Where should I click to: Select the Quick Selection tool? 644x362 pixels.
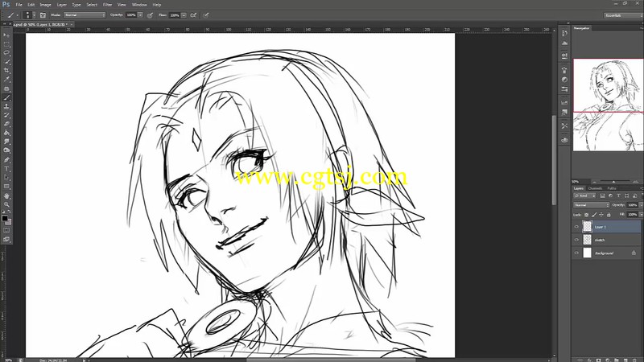pos(6,62)
